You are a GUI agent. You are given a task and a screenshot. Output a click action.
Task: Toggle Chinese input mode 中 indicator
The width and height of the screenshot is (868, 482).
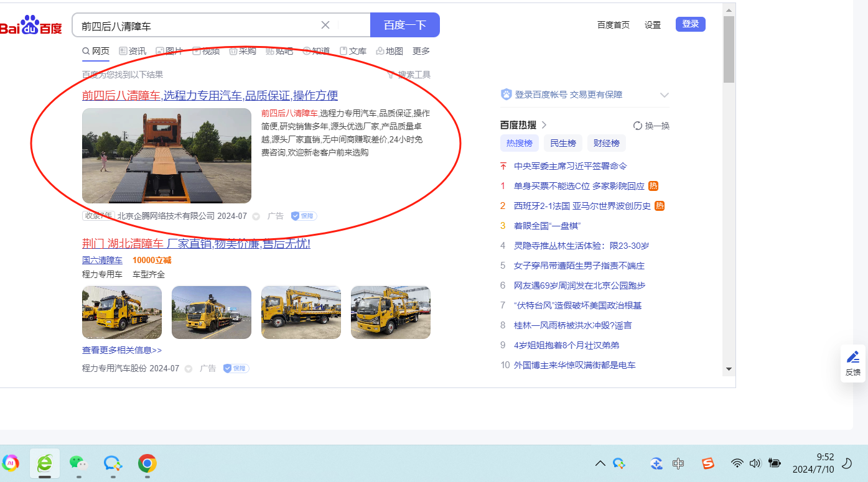(678, 463)
